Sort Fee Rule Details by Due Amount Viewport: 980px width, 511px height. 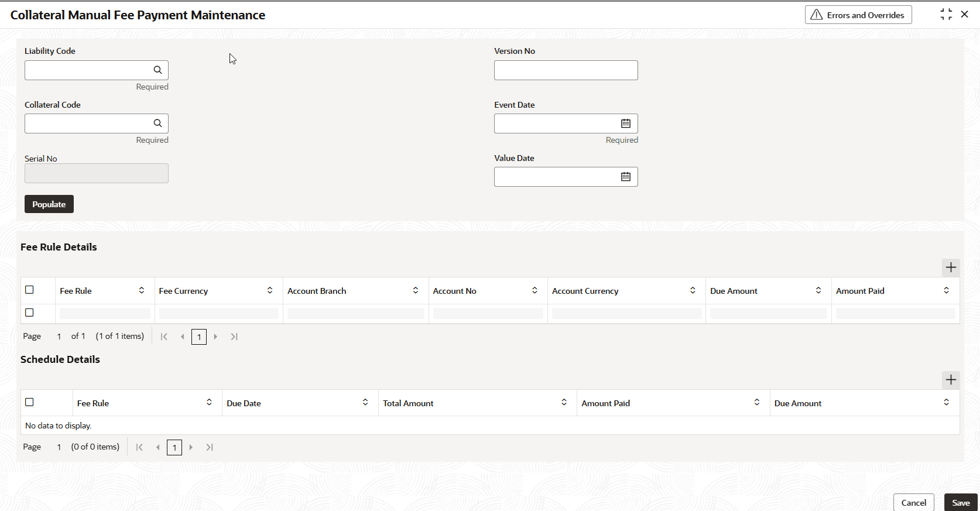[818, 290]
